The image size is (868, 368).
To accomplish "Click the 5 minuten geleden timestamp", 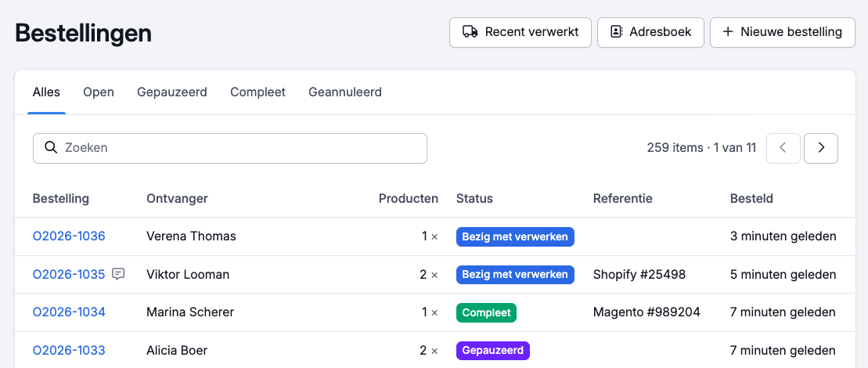I will click(783, 274).
